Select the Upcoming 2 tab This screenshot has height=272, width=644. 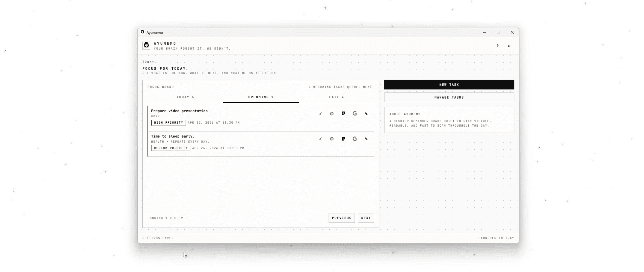pos(261,97)
